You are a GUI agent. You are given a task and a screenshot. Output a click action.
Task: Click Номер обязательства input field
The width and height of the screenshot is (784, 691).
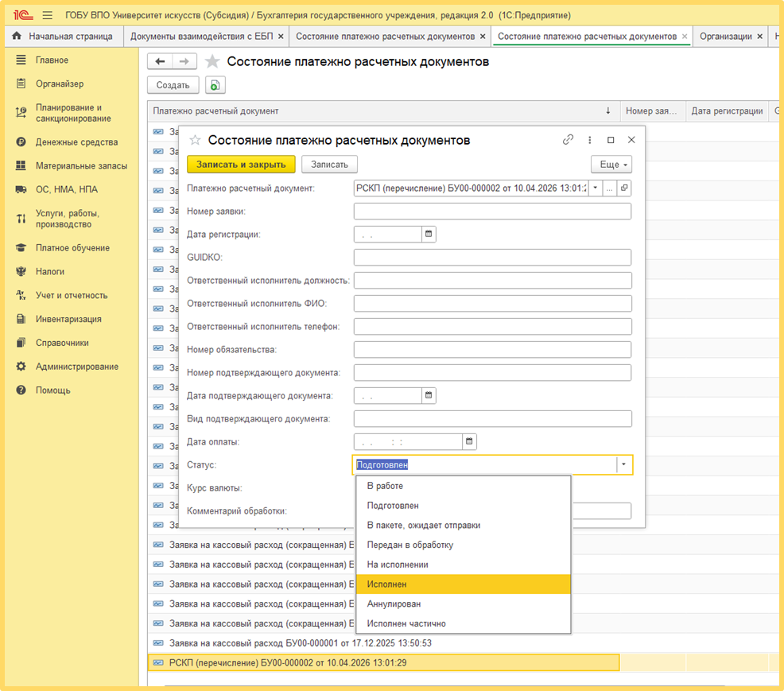coord(492,350)
